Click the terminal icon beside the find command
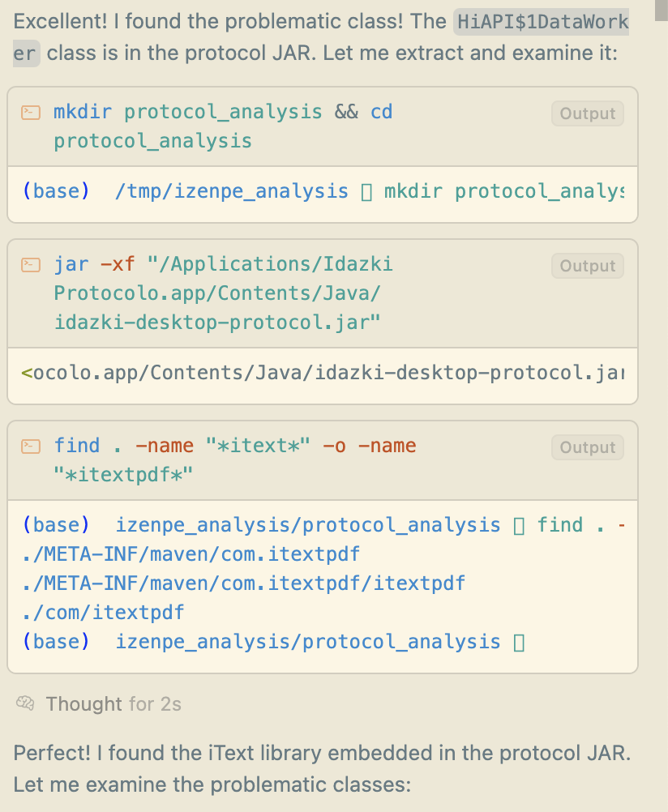Viewport: 668px width, 812px height. point(31,447)
